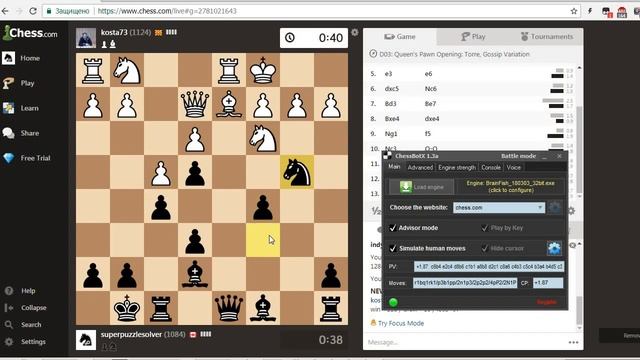Select move Ng1 in the move list

coord(391,133)
